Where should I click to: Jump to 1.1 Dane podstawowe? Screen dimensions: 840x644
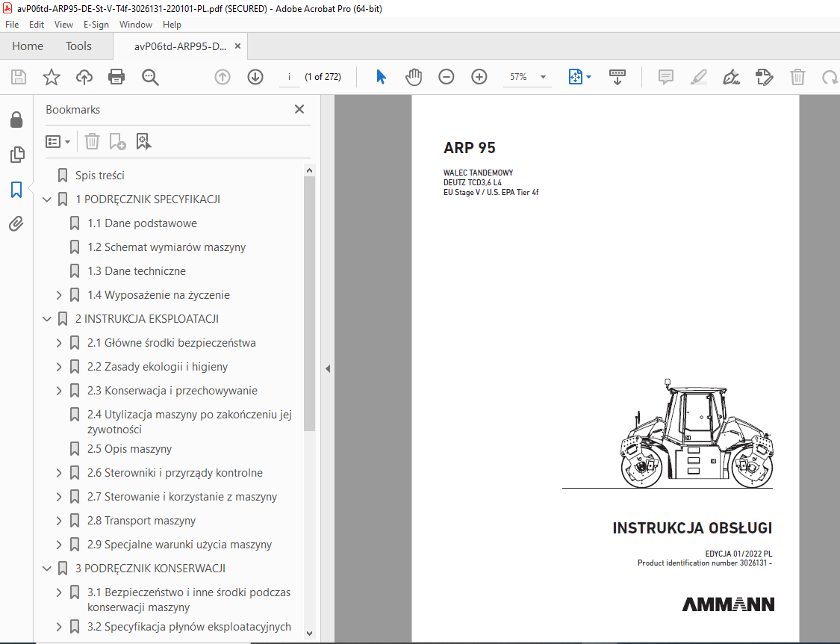pyautogui.click(x=142, y=223)
